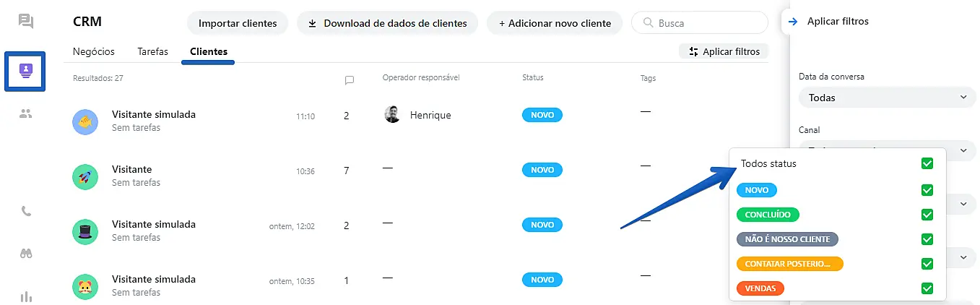Open the team members sidebar icon
Viewport: 980px width, 305px height.
tap(26, 113)
